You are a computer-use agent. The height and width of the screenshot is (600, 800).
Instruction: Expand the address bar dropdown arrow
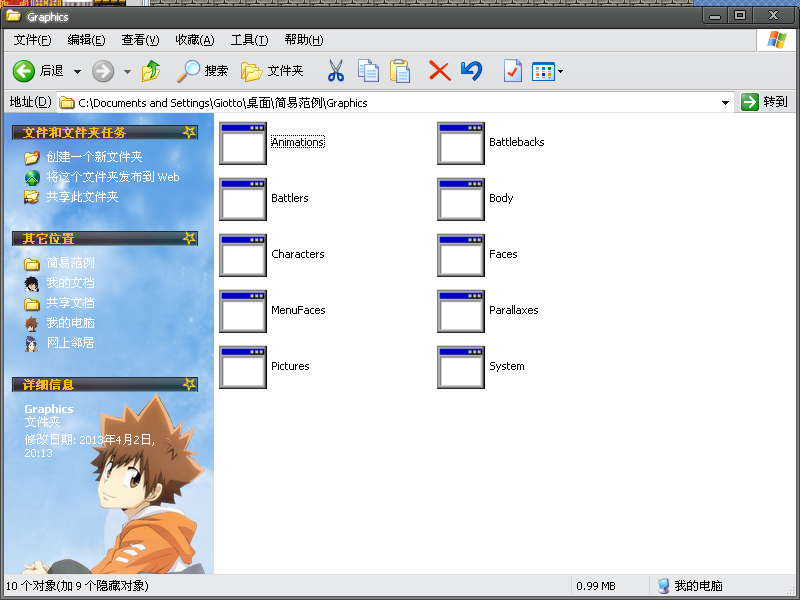click(x=725, y=103)
